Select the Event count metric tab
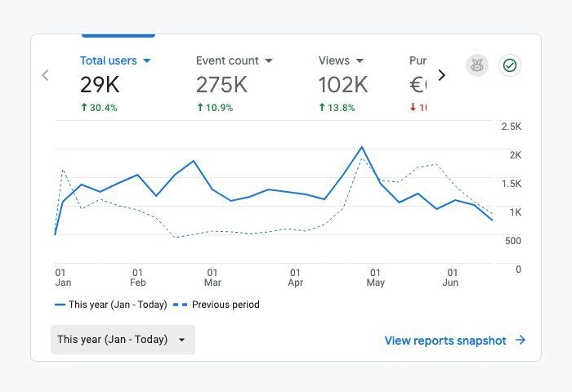Viewport: 572px width, 392px height. coord(235,83)
